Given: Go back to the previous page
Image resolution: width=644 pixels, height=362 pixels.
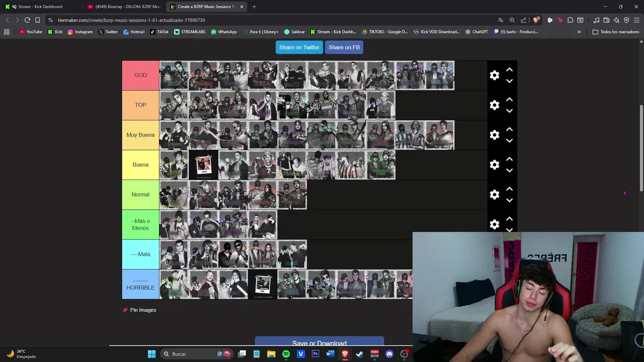Looking at the screenshot, I should click(7, 20).
